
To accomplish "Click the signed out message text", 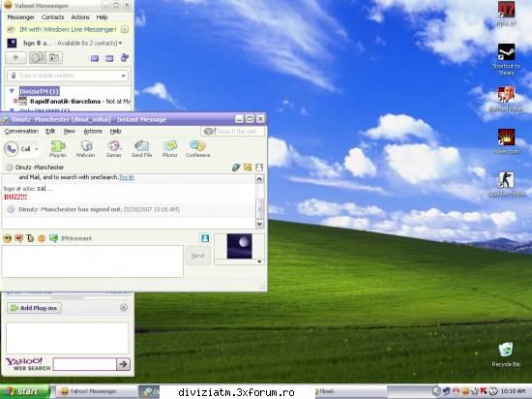I will point(99,209).
